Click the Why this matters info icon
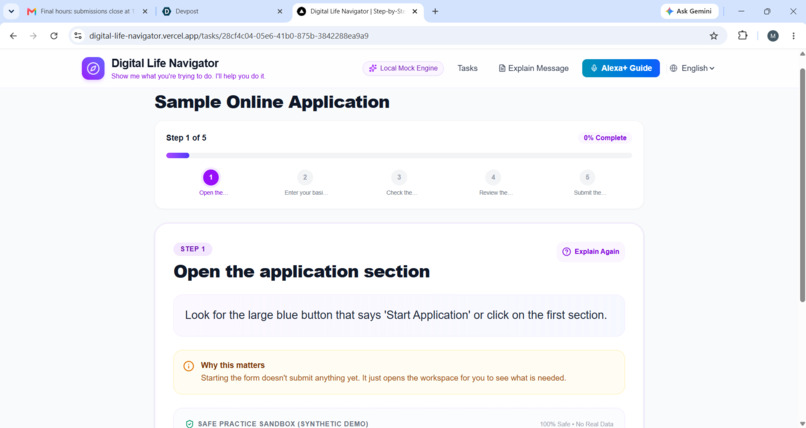The width and height of the screenshot is (806, 428). [189, 366]
